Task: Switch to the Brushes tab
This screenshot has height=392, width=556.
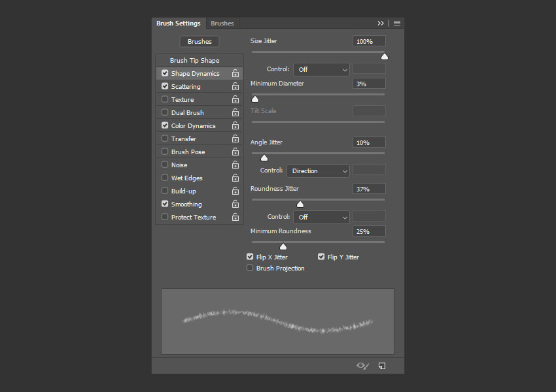Action: pos(222,24)
